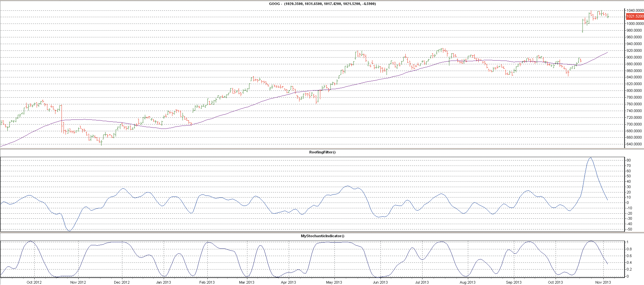
Task: Select the Mar 2013 date label
Action: click(247, 282)
